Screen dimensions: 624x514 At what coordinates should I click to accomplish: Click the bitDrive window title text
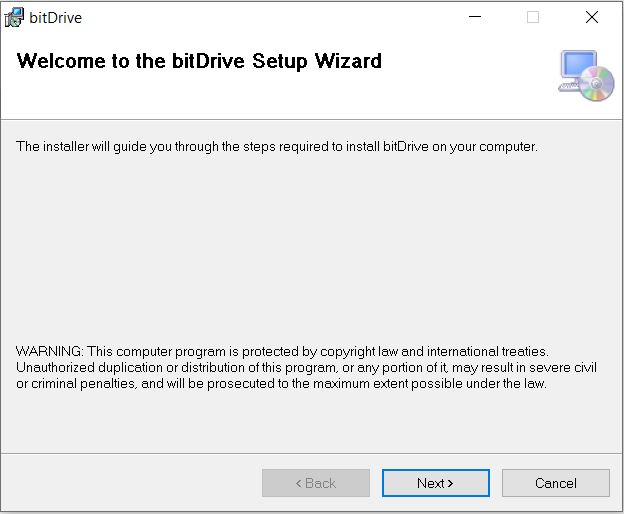click(x=56, y=18)
